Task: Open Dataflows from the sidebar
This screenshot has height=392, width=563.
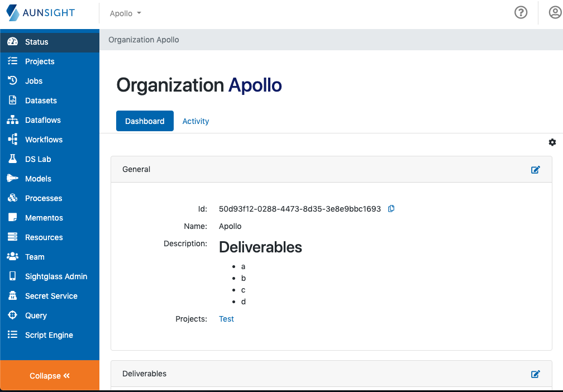Action: pos(42,120)
